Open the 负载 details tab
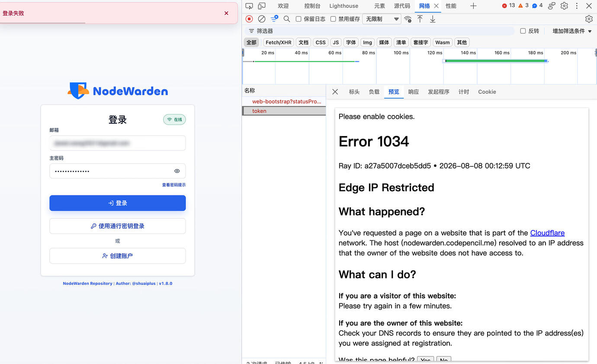Viewport: 597px width, 364px height. pos(374,92)
